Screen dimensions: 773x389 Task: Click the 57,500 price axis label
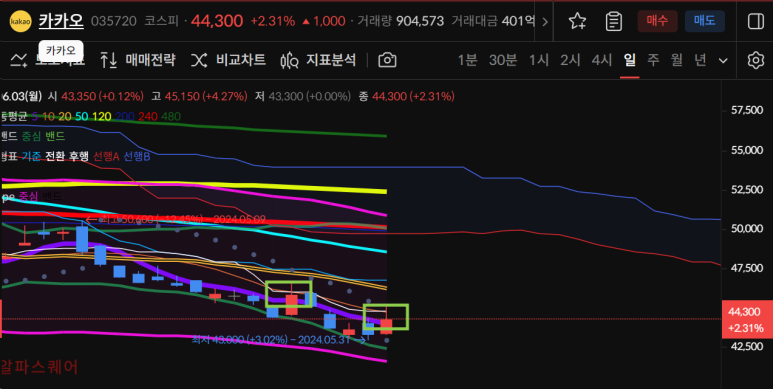click(x=746, y=110)
